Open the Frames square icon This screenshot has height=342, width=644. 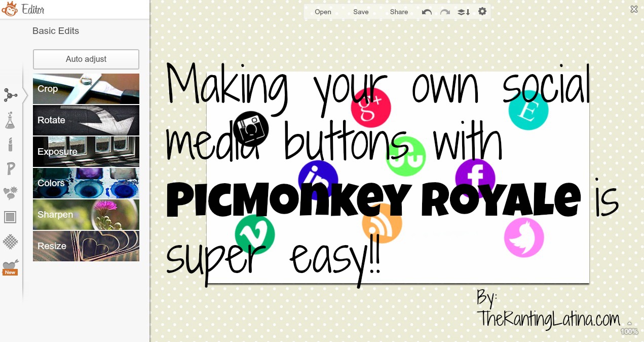coord(10,218)
